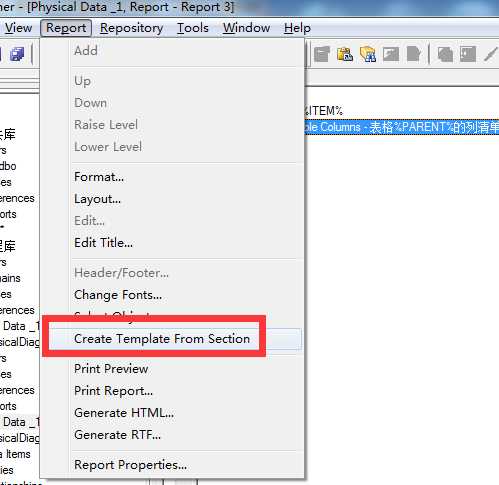Click the overlapping windows icon left of Report
Image resolution: width=499 pixels, height=485 pixels.
[17, 54]
